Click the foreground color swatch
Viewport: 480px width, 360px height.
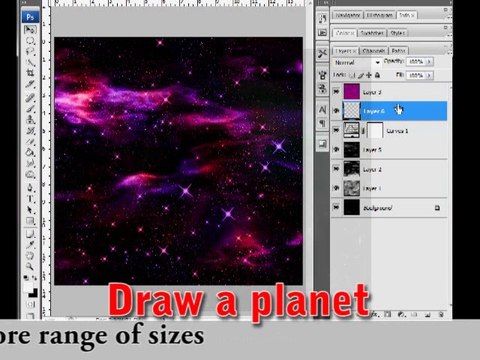point(28,287)
